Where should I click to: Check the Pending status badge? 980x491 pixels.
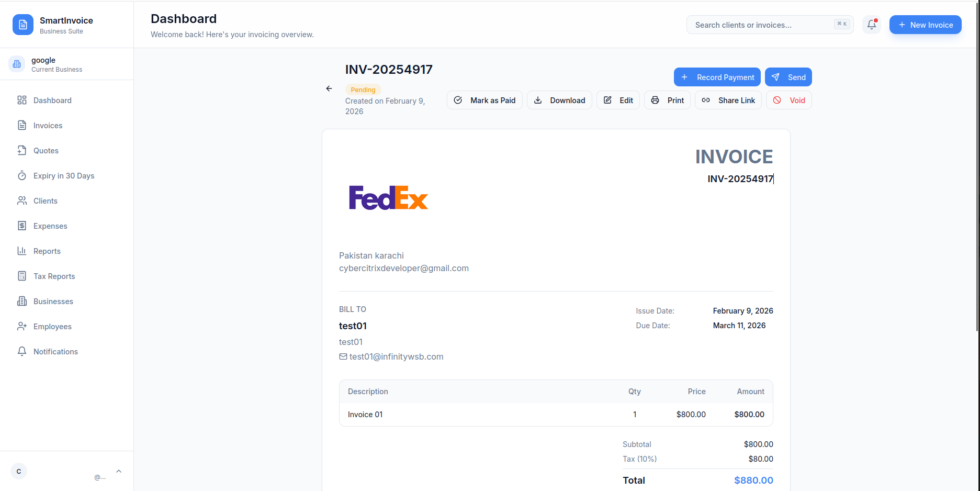363,90
